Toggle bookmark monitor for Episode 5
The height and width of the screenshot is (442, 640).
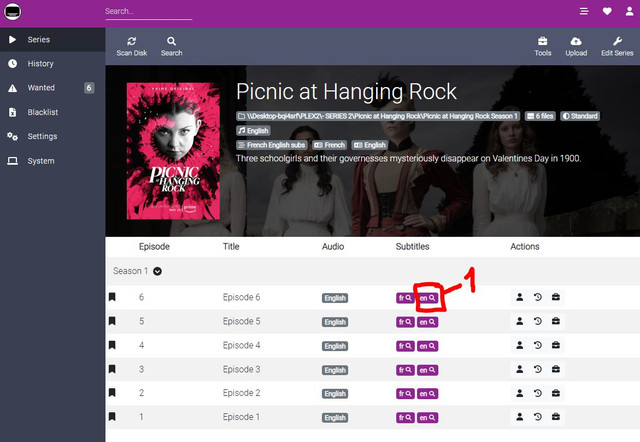pyautogui.click(x=112, y=321)
